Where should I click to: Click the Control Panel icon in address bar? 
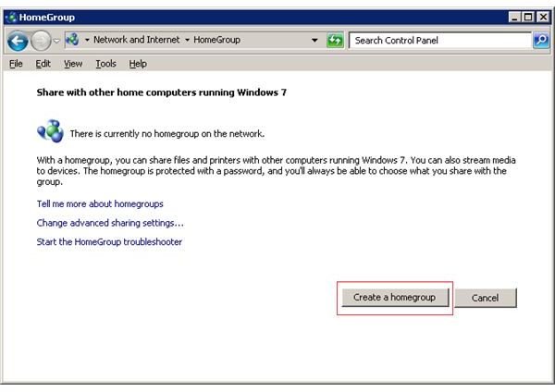[72, 41]
